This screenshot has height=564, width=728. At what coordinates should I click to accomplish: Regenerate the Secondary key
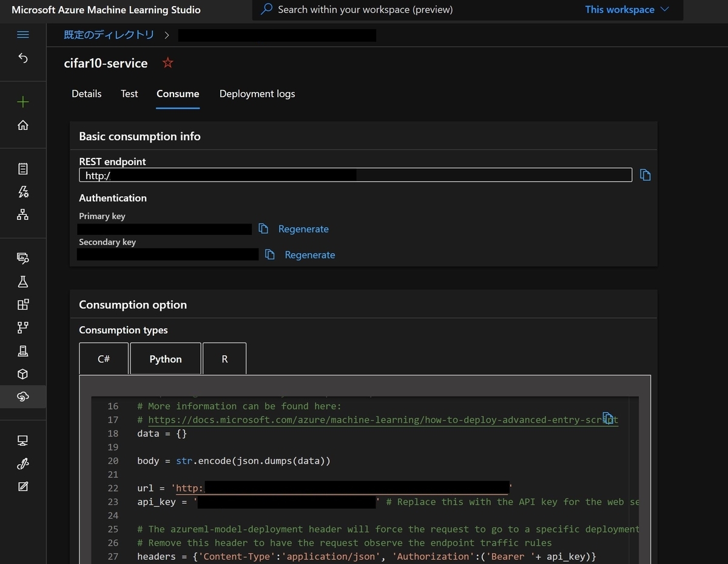tap(310, 255)
